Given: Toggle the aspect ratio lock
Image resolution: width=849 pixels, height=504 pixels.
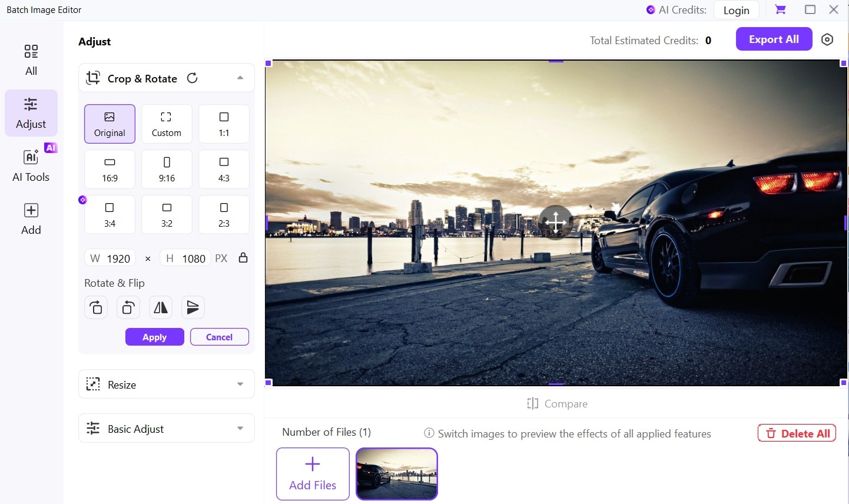Looking at the screenshot, I should pyautogui.click(x=243, y=257).
